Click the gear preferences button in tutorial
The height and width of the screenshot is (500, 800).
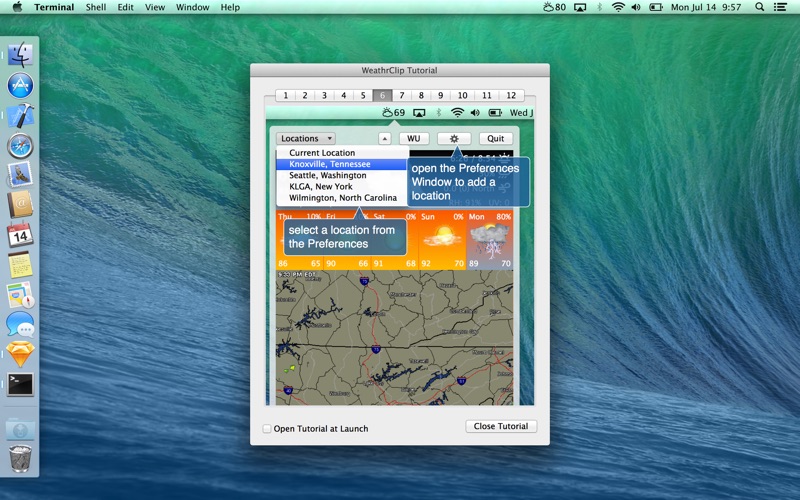click(x=454, y=138)
